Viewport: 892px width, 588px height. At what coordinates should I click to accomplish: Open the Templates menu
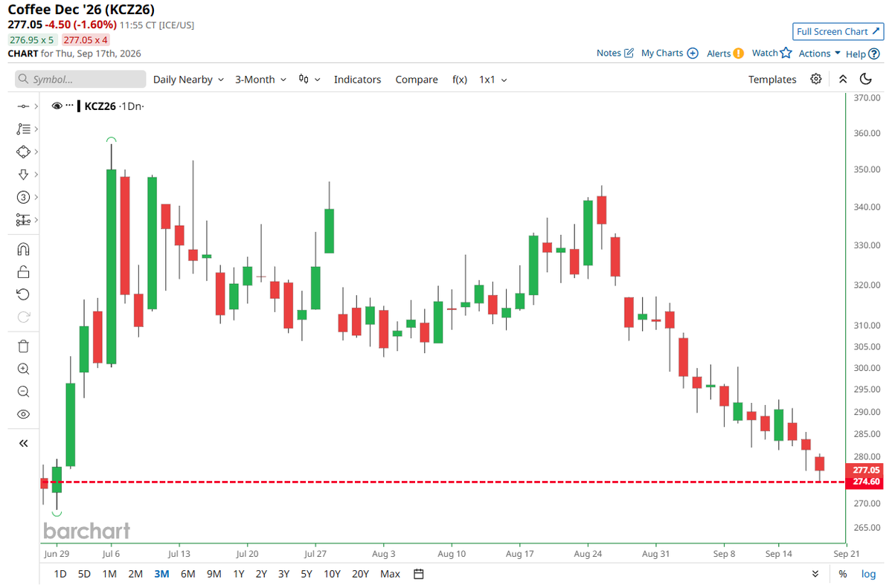pos(772,80)
